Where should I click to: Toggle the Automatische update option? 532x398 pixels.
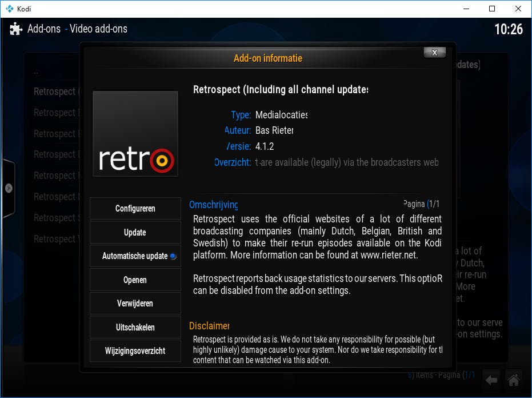[x=135, y=256]
